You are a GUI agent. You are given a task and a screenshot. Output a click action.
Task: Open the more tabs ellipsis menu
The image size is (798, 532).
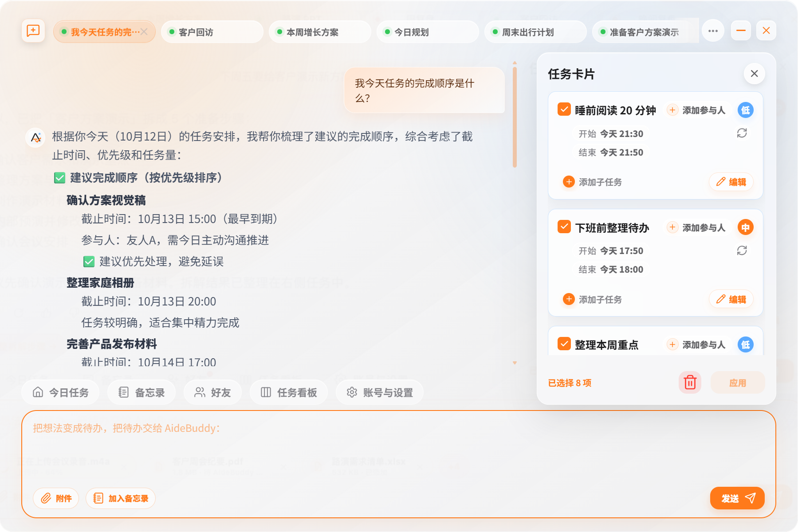click(713, 31)
